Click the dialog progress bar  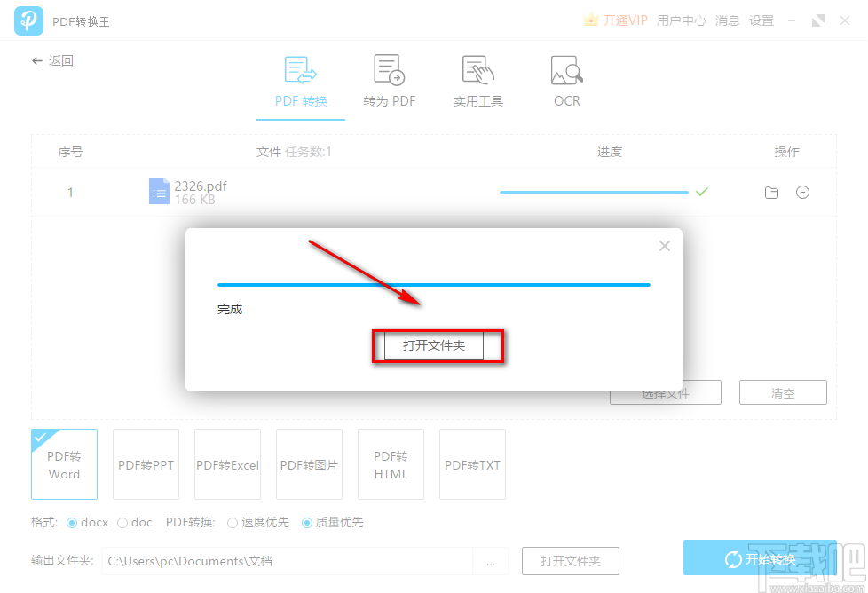point(433,284)
